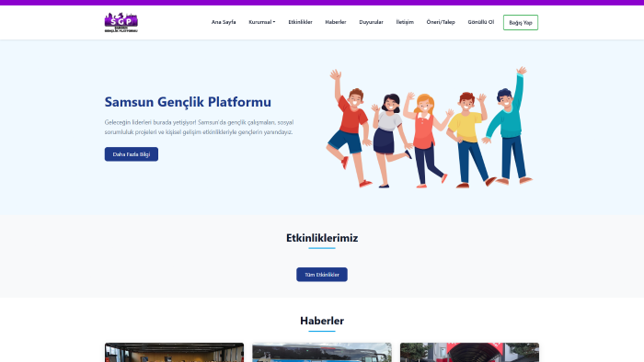The image size is (644, 362).
Task: Click the Gönüllü Ol nav link
Action: click(x=481, y=22)
